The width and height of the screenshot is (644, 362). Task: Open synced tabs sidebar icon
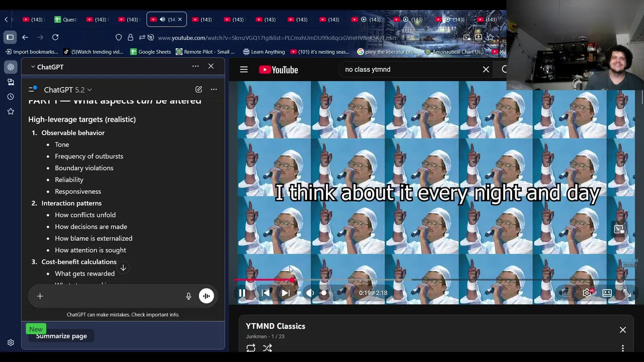[11, 82]
